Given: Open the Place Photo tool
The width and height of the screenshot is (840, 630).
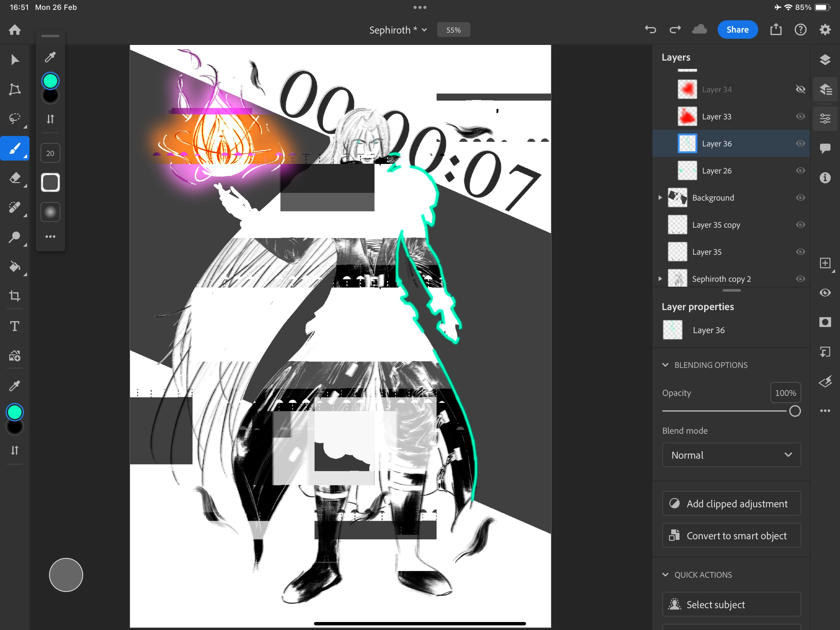Looking at the screenshot, I should click(x=14, y=356).
